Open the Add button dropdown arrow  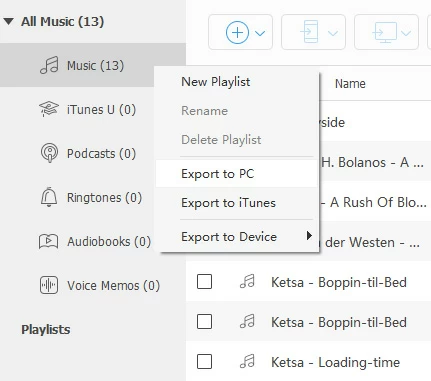tap(260, 33)
